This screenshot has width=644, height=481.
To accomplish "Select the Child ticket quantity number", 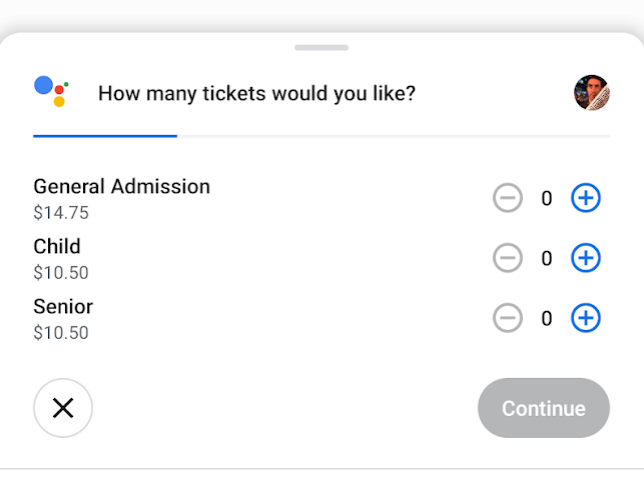I will (x=547, y=258).
